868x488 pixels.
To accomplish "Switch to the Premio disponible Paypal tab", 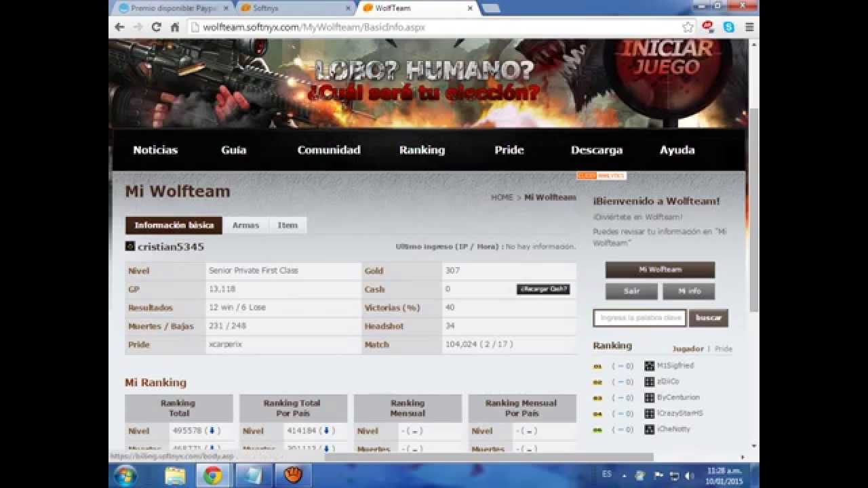I will [x=173, y=8].
